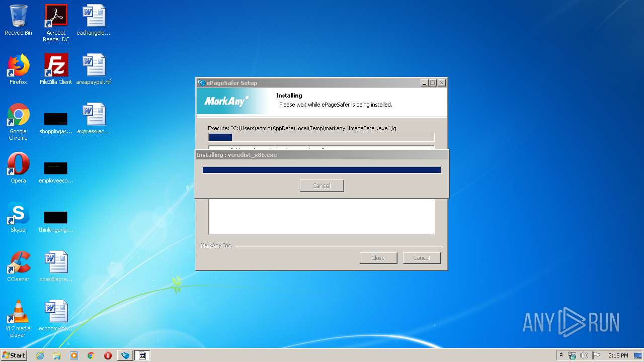Click Cancel in ePageSafer Setup window
The width and height of the screenshot is (644, 362).
click(x=421, y=258)
